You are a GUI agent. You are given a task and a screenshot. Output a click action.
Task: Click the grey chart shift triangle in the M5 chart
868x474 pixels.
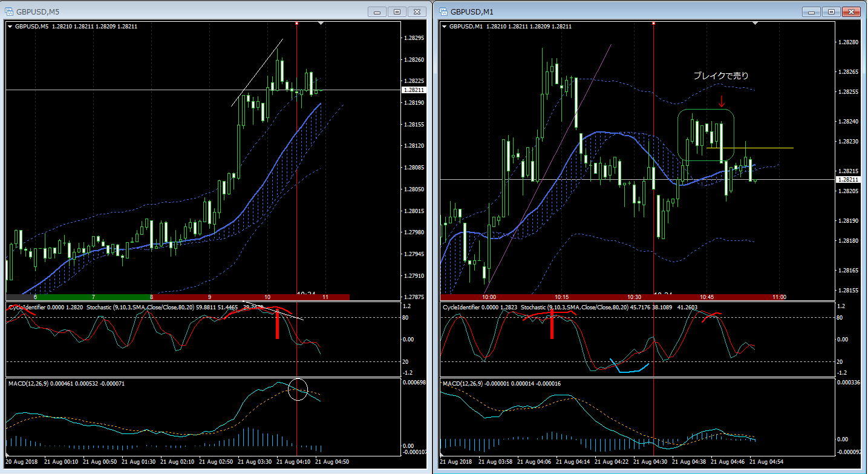pos(321,23)
